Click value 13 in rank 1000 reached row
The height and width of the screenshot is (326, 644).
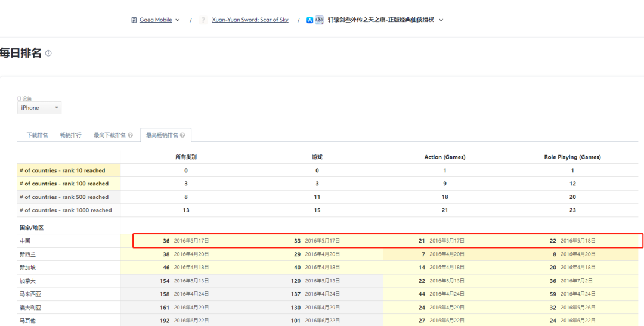pos(186,210)
